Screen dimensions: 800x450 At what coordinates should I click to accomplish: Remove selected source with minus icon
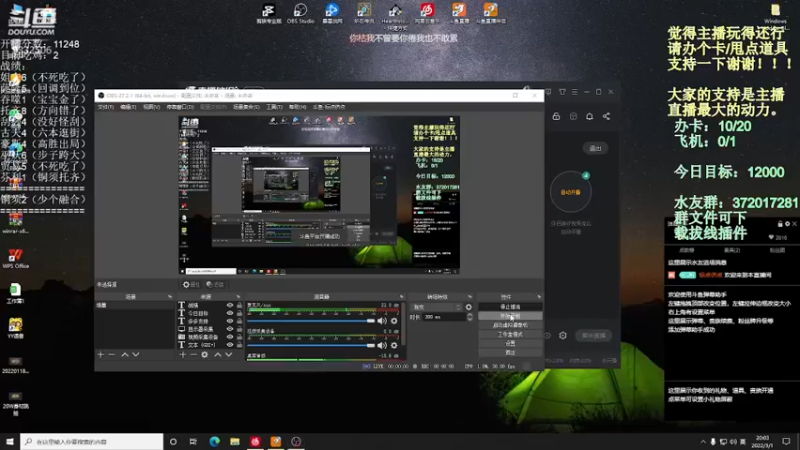193,355
